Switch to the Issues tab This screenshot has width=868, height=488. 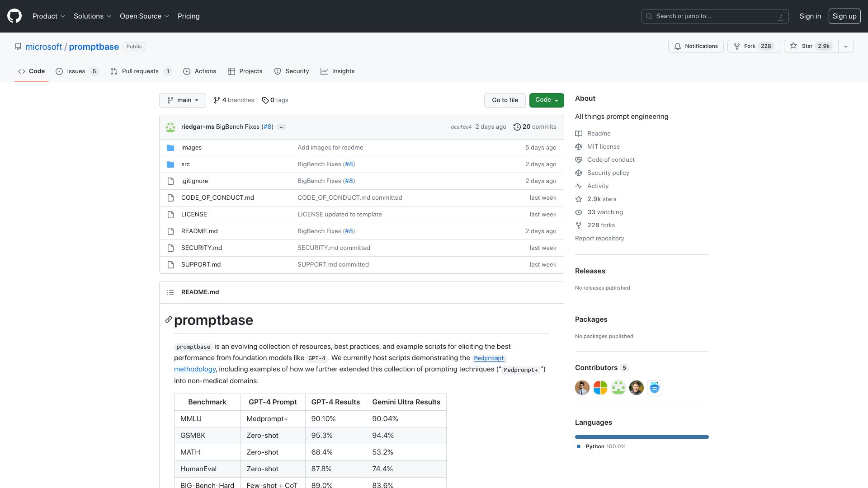77,71
